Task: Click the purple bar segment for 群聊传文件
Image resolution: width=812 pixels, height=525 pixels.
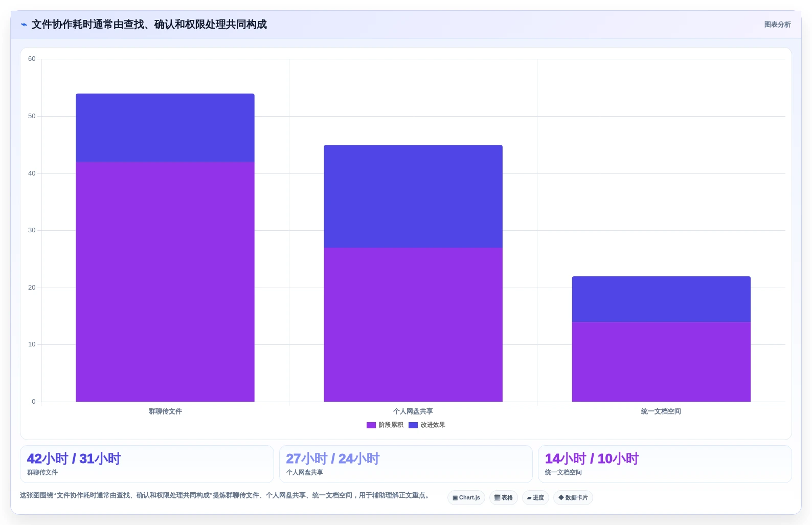Action: click(165, 282)
